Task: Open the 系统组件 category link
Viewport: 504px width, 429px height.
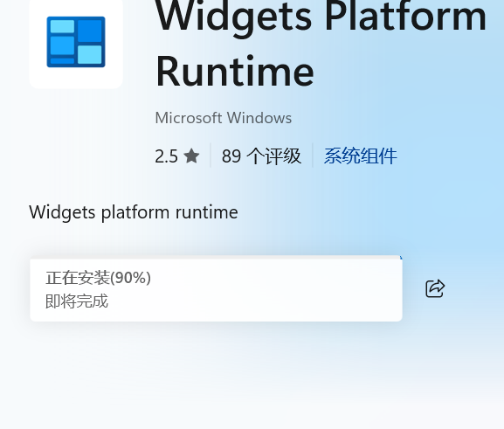Action: point(361,156)
